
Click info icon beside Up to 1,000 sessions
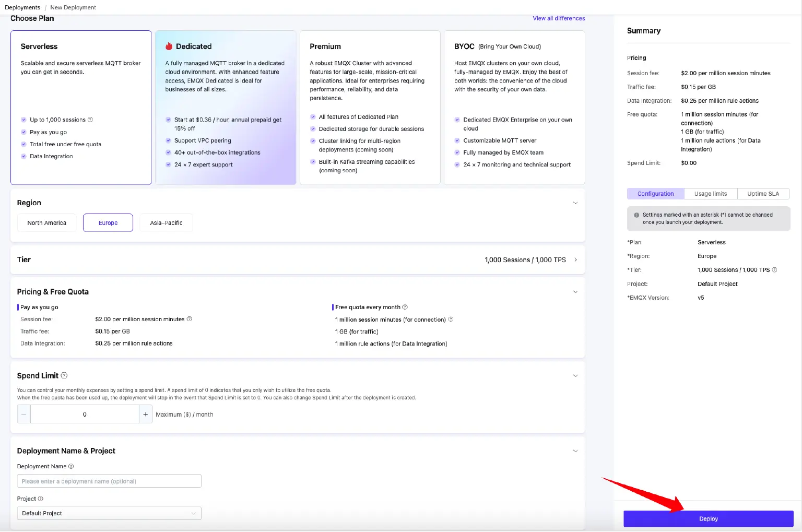pos(90,120)
